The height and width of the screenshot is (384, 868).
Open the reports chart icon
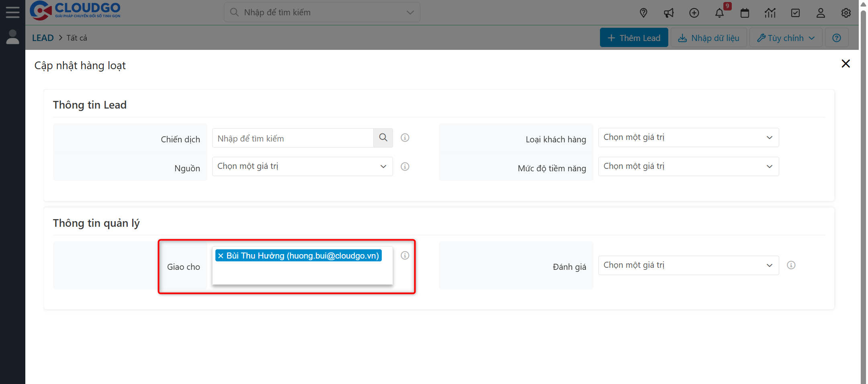click(x=770, y=13)
